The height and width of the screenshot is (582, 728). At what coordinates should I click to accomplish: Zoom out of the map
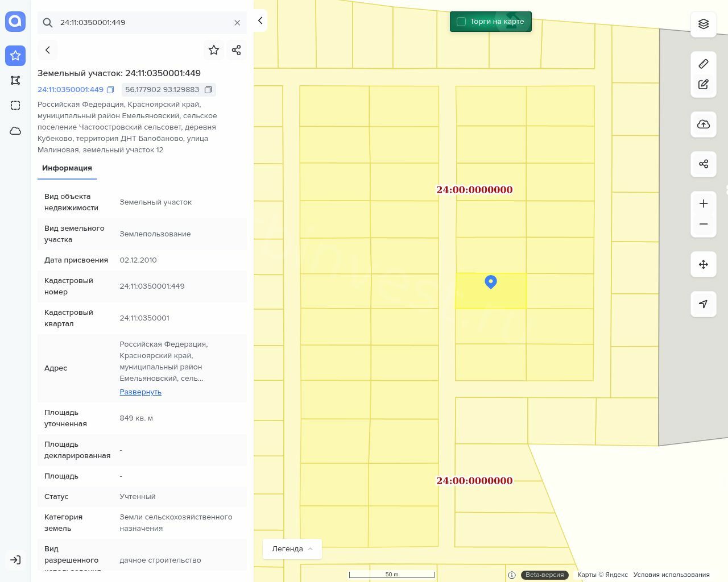point(704,224)
